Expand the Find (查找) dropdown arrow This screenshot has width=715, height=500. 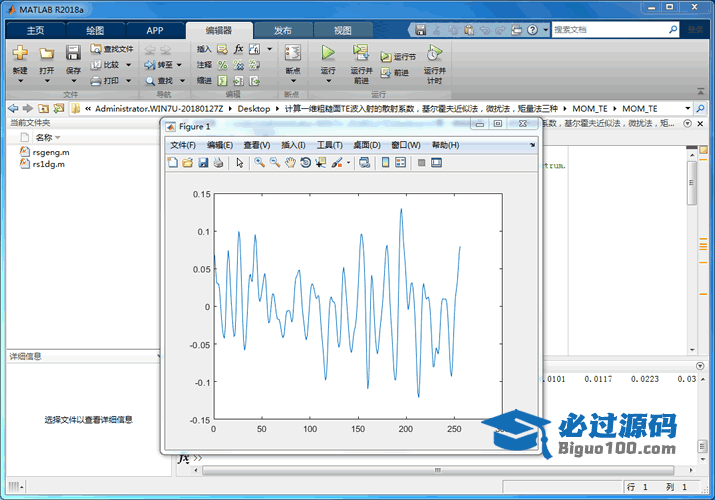coord(182,81)
